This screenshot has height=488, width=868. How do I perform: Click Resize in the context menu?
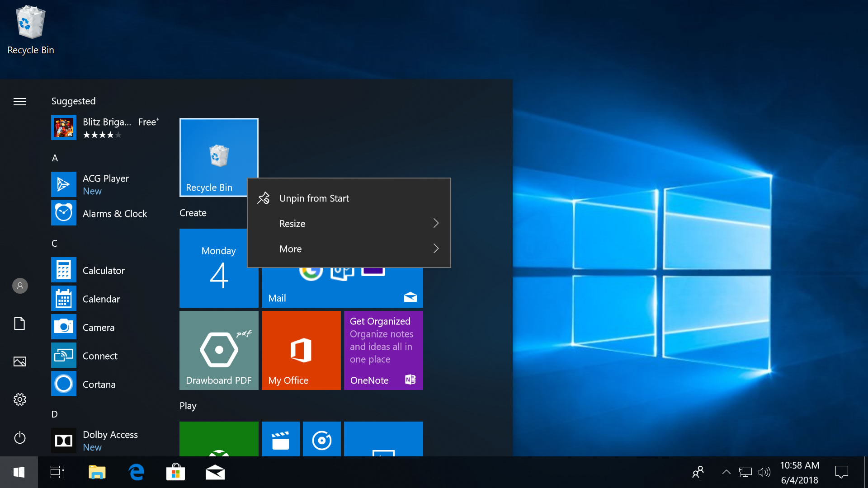tap(292, 223)
